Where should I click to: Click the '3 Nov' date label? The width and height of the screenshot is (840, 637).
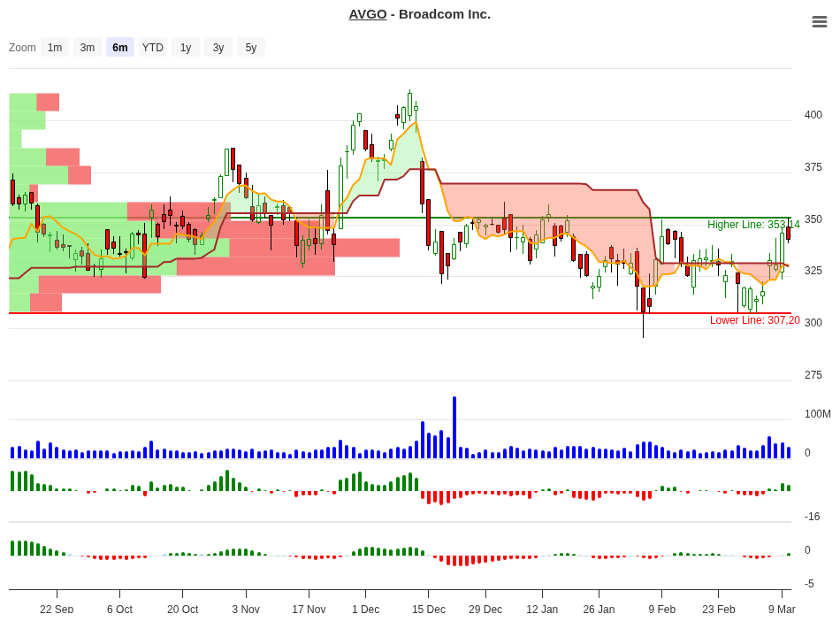pos(246,609)
